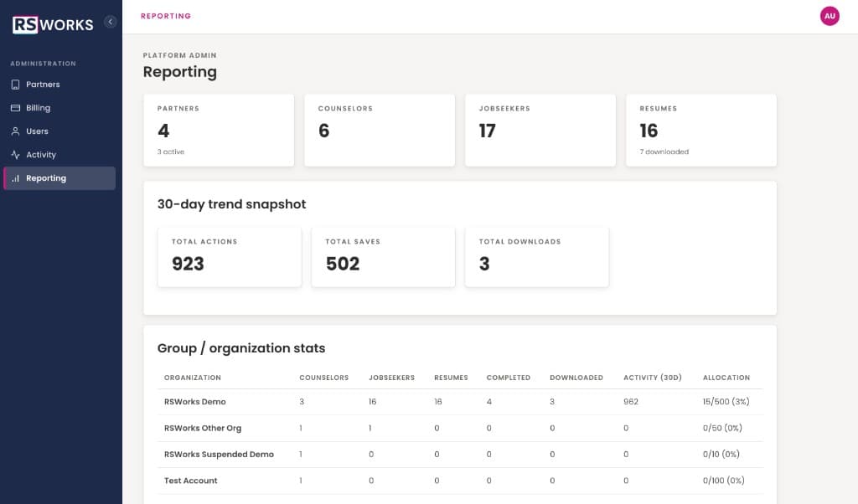Click the ORGANIZATION column header
Viewport: 858px width, 504px height.
(x=193, y=378)
